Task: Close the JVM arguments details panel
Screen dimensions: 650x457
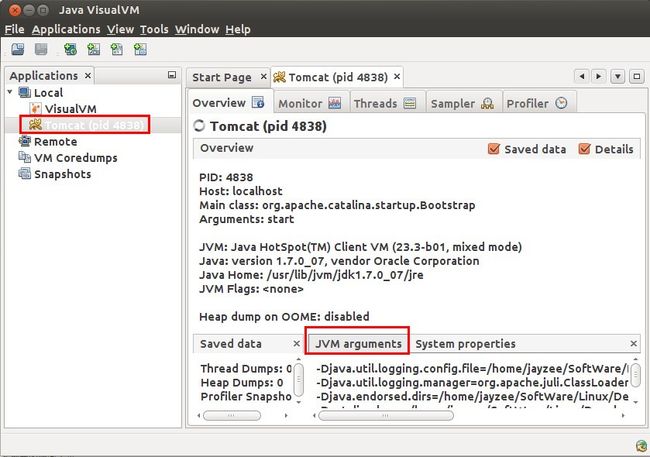Action: click(633, 343)
